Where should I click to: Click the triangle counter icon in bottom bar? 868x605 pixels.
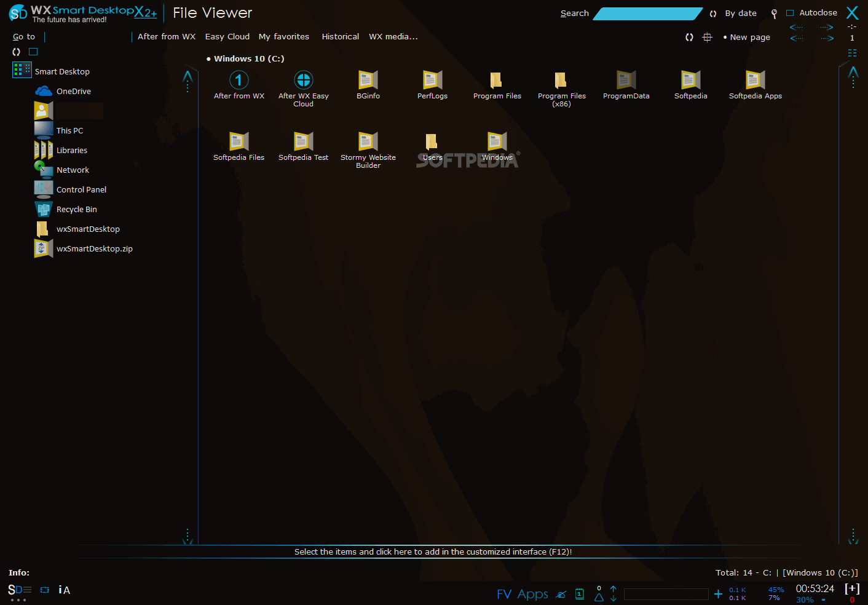pos(599,594)
